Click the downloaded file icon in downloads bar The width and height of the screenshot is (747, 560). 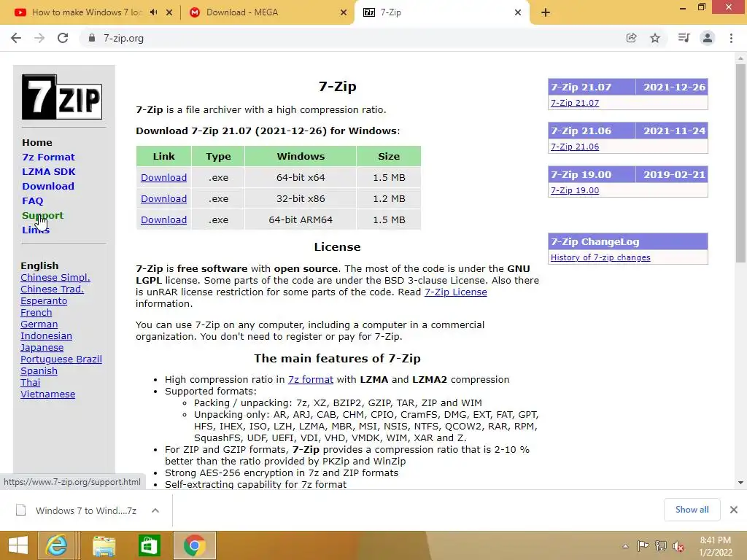pyautogui.click(x=21, y=510)
